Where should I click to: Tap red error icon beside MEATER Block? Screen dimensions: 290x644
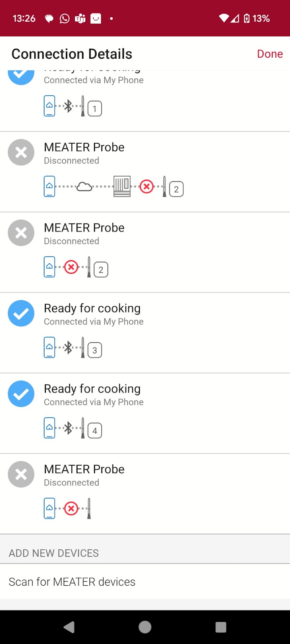147,186
